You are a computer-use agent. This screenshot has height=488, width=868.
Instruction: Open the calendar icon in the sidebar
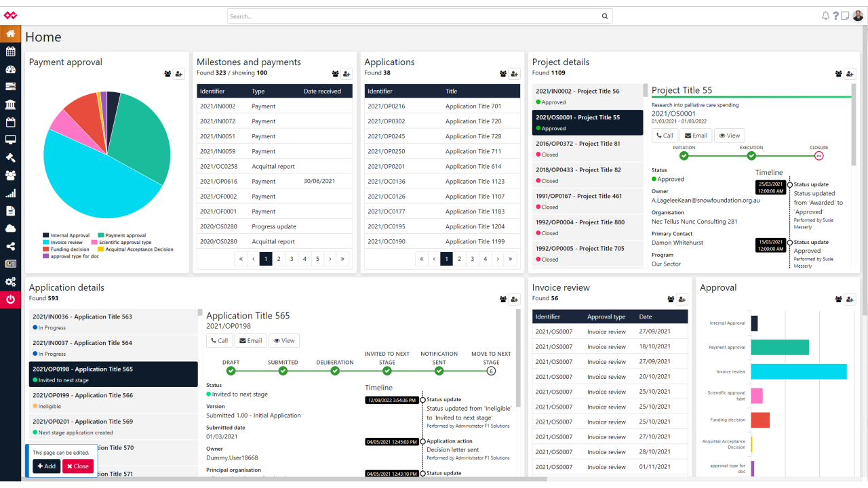(x=10, y=52)
